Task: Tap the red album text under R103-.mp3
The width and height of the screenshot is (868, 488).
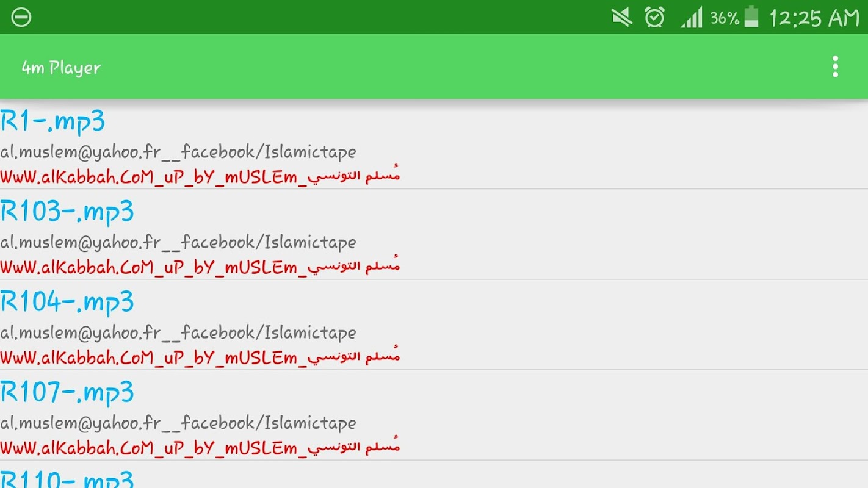Action: pos(200,267)
